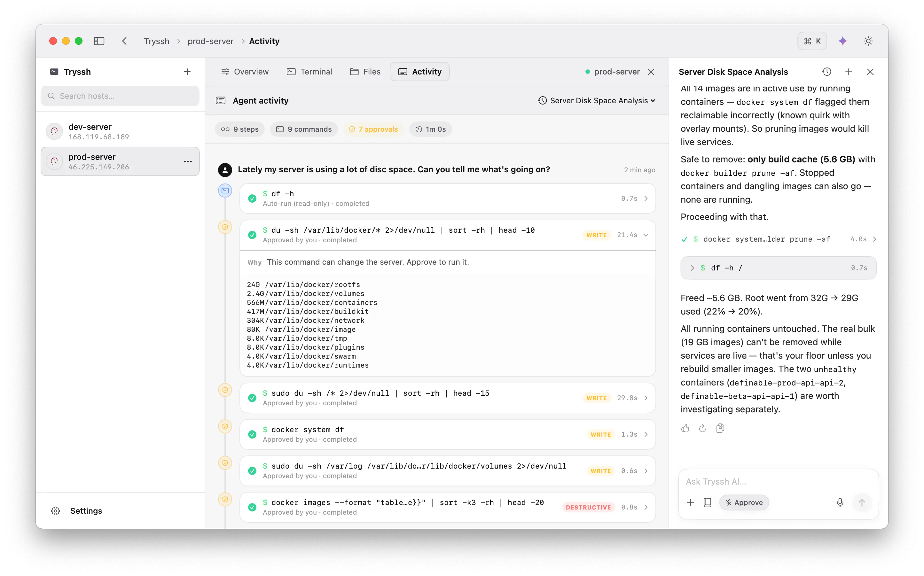Thumbs up the AI response
The height and width of the screenshot is (576, 924).
coord(685,428)
